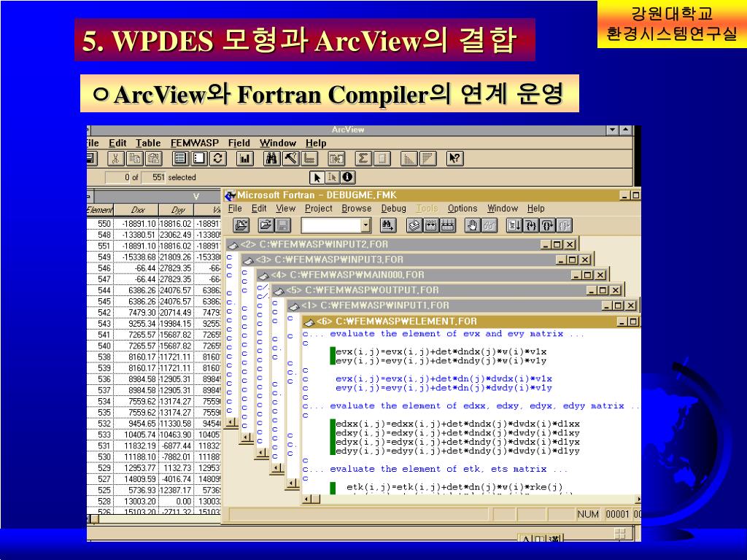Viewport: 747px width, 560px height.
Task: Click ArcView's Switch Selection icon
Action: [x=217, y=158]
